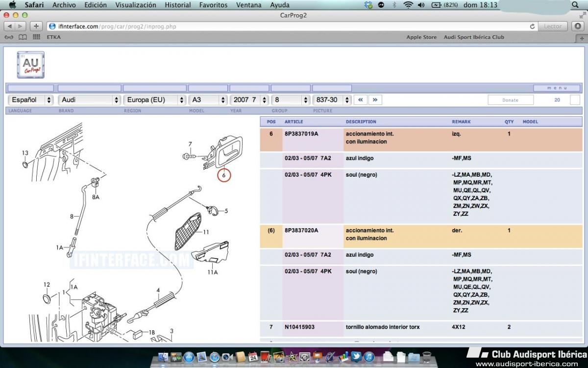This screenshot has width=588, height=368.
Task: Click the menu button on the right
Action: pos(557,88)
